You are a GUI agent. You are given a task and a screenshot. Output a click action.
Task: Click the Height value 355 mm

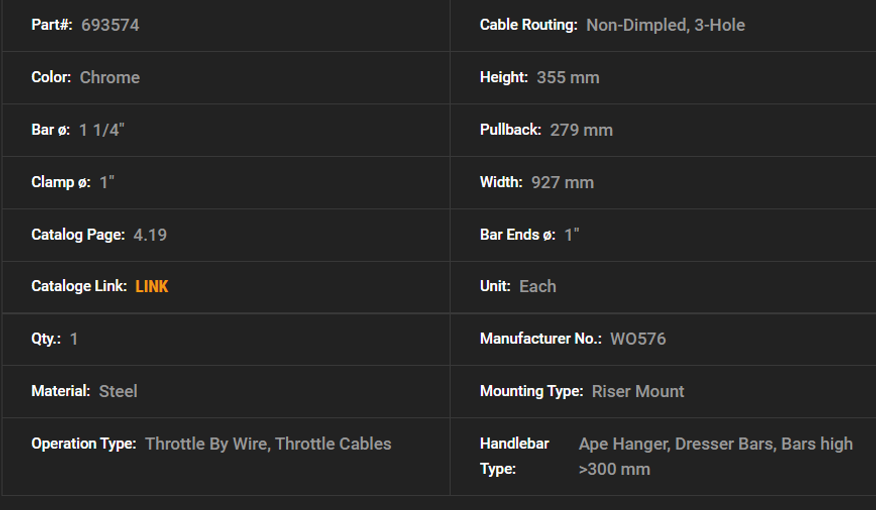(568, 78)
